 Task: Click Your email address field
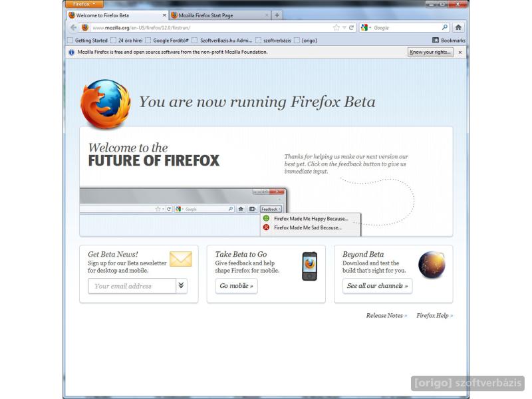[x=132, y=286]
